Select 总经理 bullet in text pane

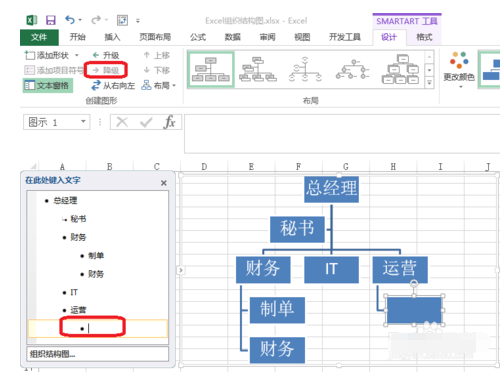pyautogui.click(x=65, y=201)
